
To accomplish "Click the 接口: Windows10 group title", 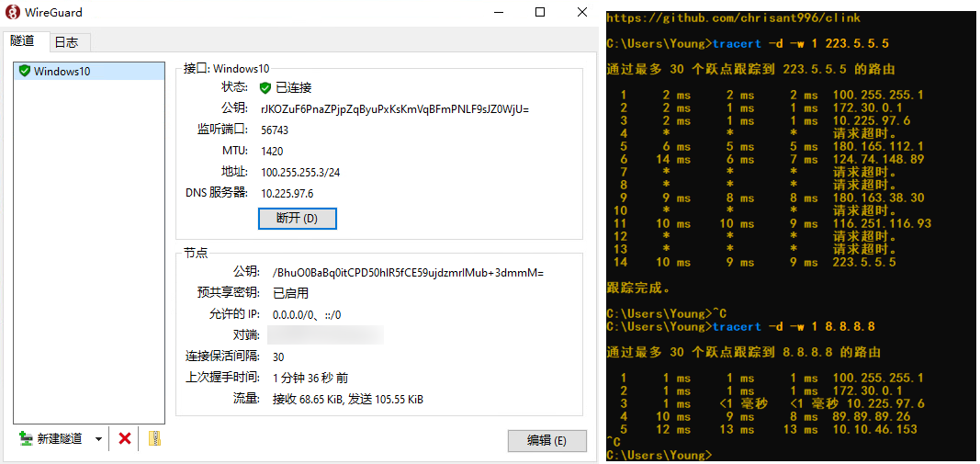I will [x=226, y=68].
